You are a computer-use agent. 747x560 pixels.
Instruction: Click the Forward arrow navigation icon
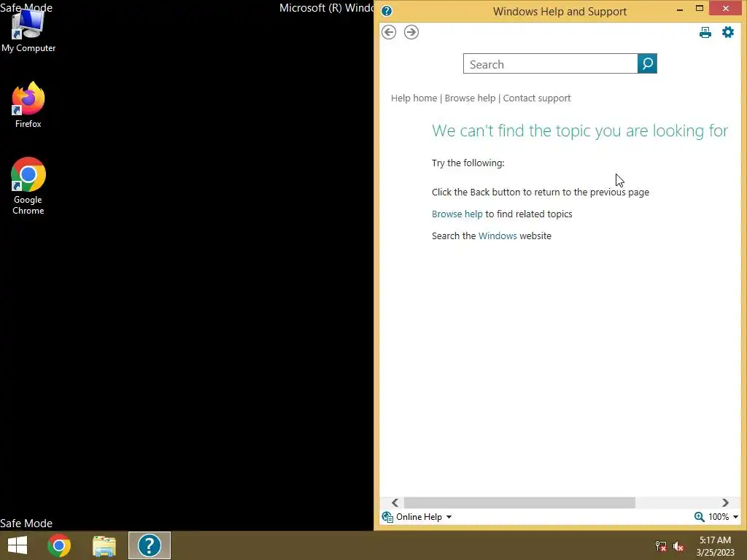pyautogui.click(x=411, y=32)
